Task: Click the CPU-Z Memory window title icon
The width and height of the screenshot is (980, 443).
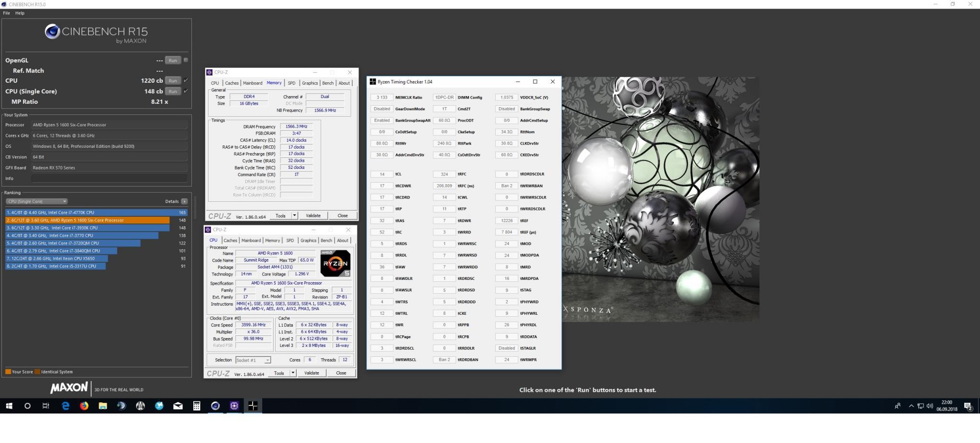Action: click(209, 72)
